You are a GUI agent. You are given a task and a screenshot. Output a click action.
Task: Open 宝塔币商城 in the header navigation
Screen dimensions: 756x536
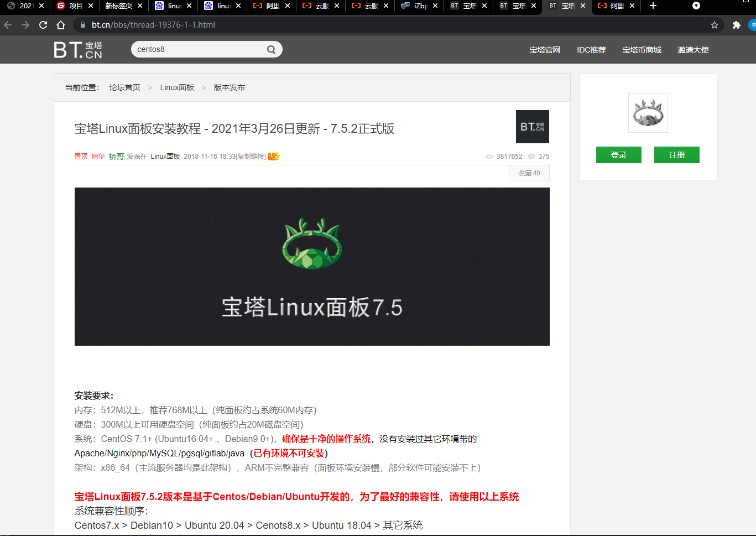point(642,50)
